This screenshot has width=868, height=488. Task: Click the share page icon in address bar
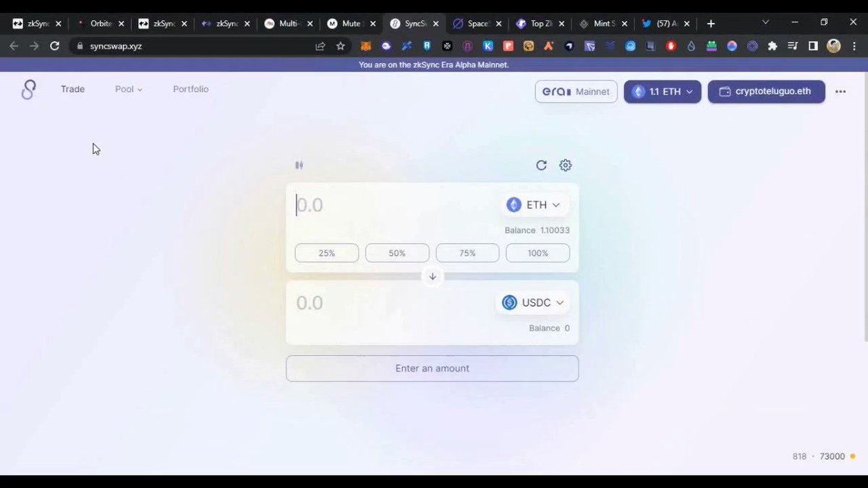pos(320,46)
